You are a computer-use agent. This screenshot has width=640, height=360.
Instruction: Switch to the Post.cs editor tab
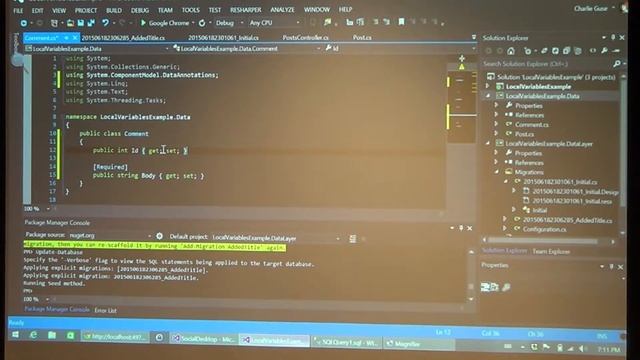362,38
